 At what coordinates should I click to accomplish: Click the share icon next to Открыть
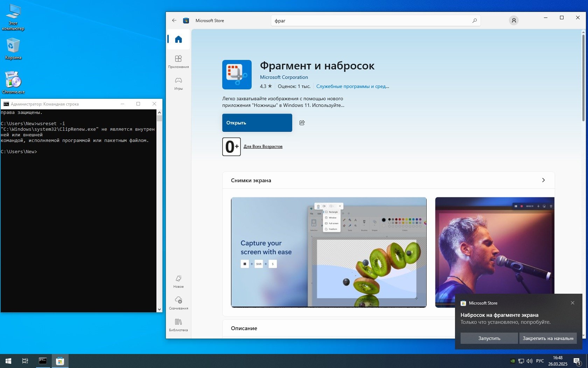(x=302, y=123)
